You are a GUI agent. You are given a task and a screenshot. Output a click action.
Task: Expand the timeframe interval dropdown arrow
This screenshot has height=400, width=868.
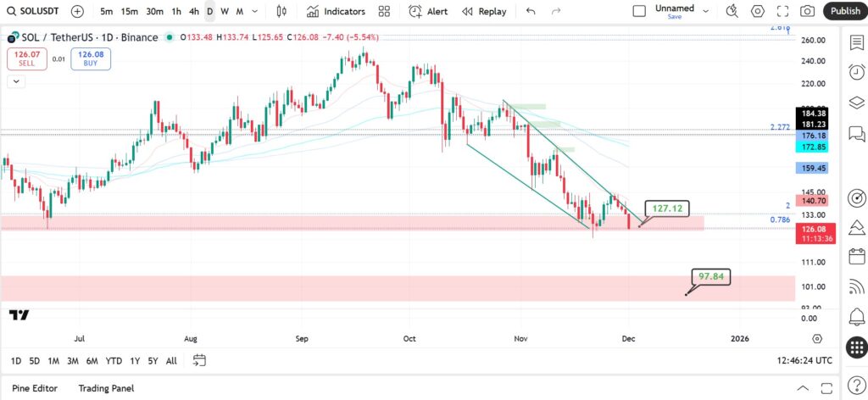point(254,11)
